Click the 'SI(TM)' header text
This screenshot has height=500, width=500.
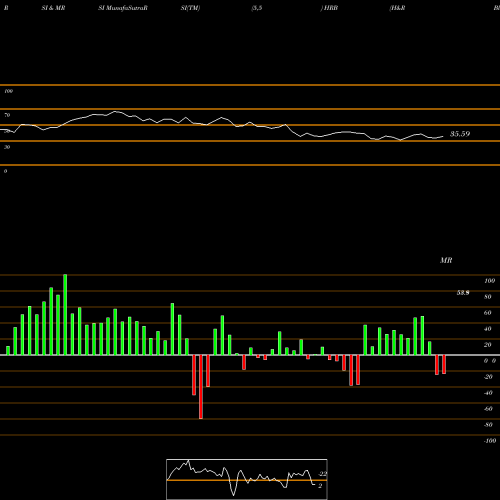point(190,8)
